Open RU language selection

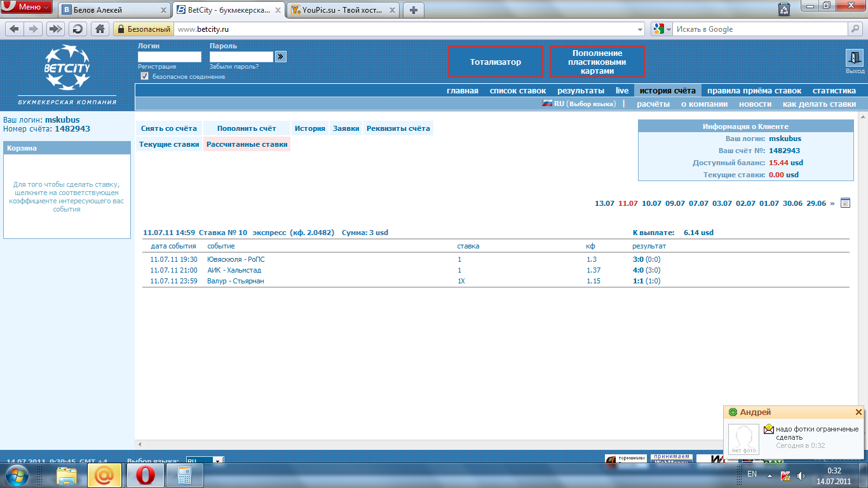(579, 104)
